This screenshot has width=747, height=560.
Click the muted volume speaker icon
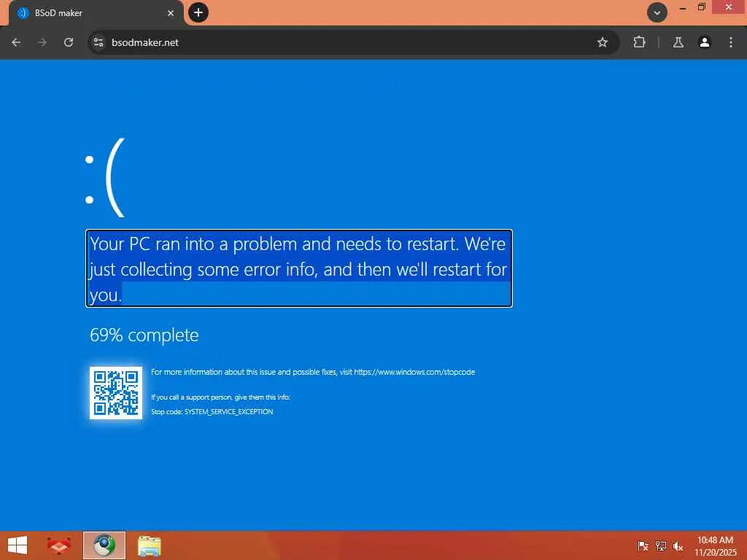coord(678,545)
